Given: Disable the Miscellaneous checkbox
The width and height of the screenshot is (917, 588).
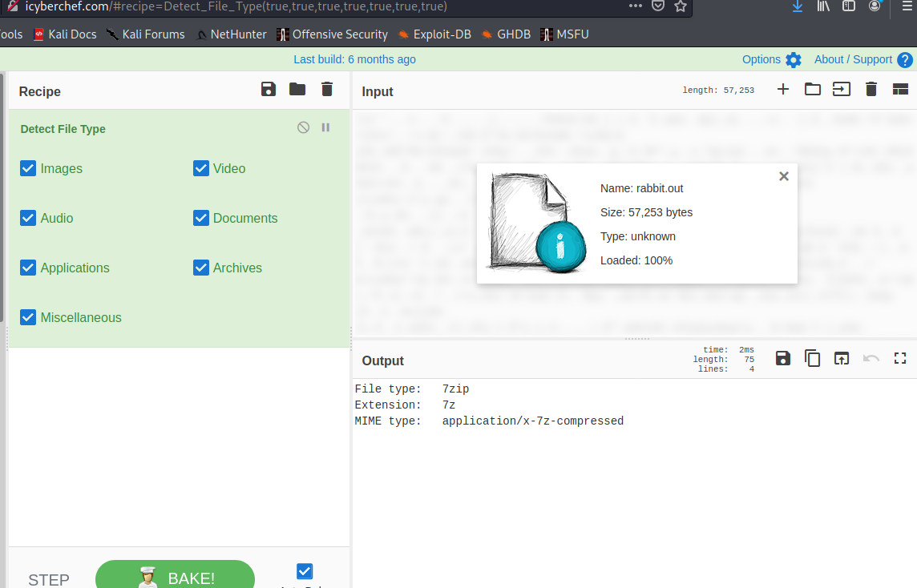Looking at the screenshot, I should click(x=28, y=317).
